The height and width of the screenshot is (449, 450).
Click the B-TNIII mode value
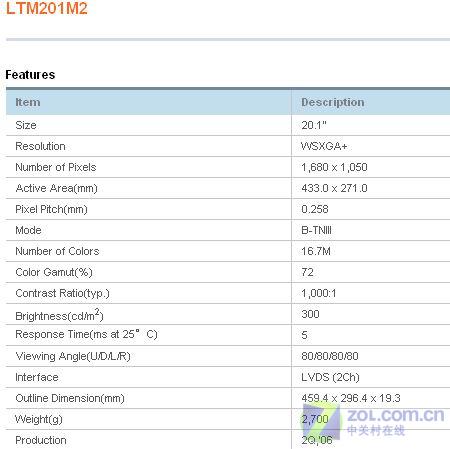[x=316, y=230]
